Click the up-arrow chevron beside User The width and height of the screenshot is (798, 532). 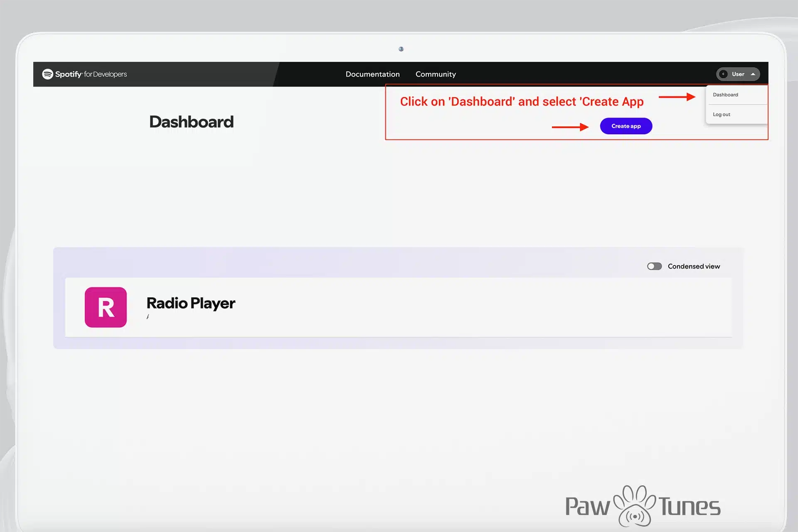[753, 74]
